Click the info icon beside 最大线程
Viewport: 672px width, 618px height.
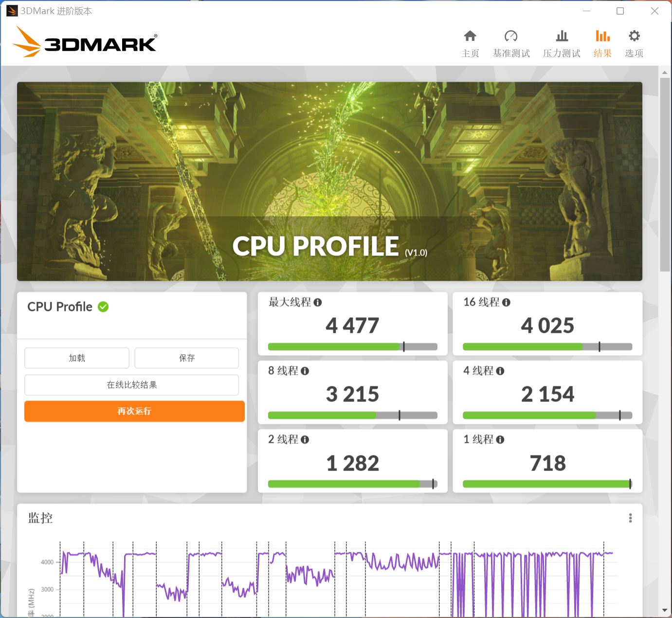318,303
